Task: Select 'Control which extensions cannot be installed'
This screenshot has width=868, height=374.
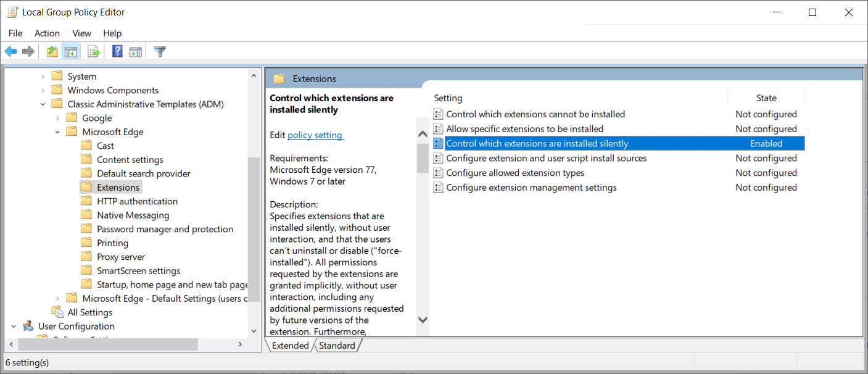Action: point(535,114)
